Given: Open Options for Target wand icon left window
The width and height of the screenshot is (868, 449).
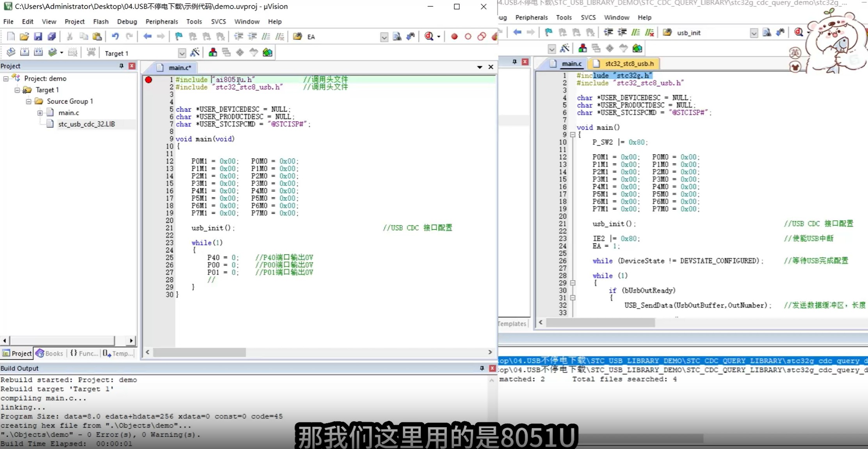Looking at the screenshot, I should tap(195, 52).
